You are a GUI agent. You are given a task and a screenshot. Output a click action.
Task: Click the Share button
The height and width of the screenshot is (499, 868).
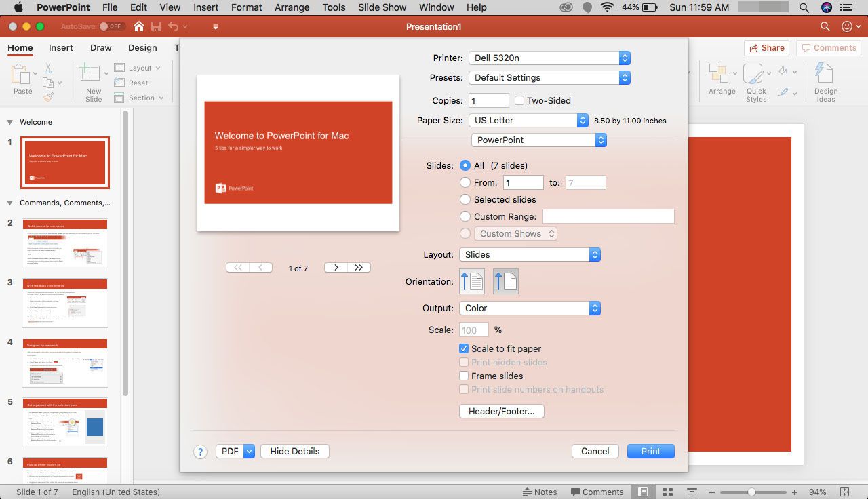click(766, 48)
